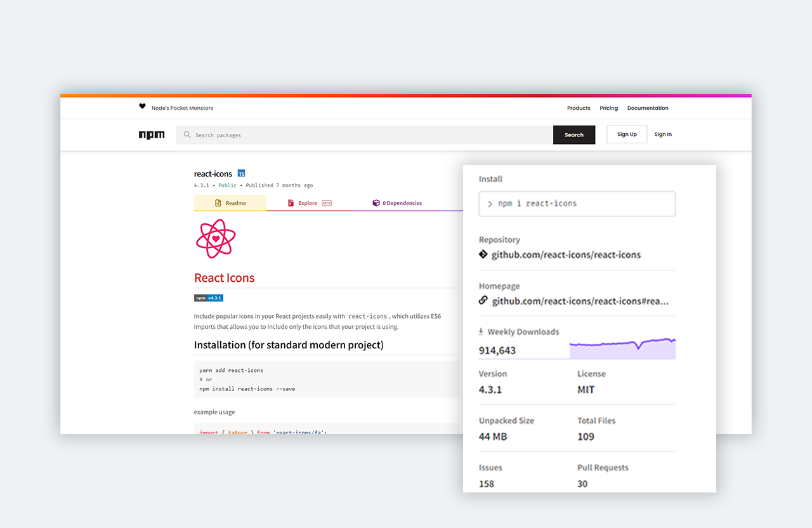The height and width of the screenshot is (528, 812).
Task: Switch to the Explore BETA tab
Action: click(310, 203)
